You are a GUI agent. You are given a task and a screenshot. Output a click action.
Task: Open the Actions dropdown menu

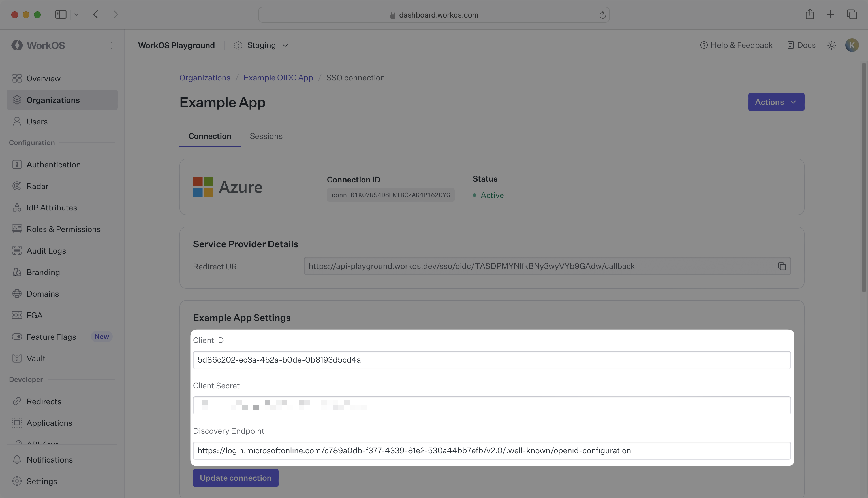coord(776,102)
